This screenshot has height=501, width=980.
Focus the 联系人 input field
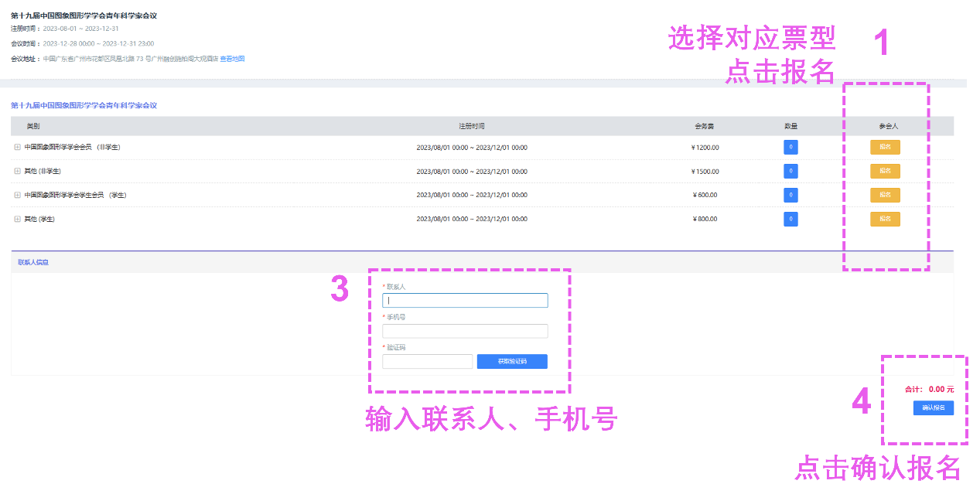465,301
